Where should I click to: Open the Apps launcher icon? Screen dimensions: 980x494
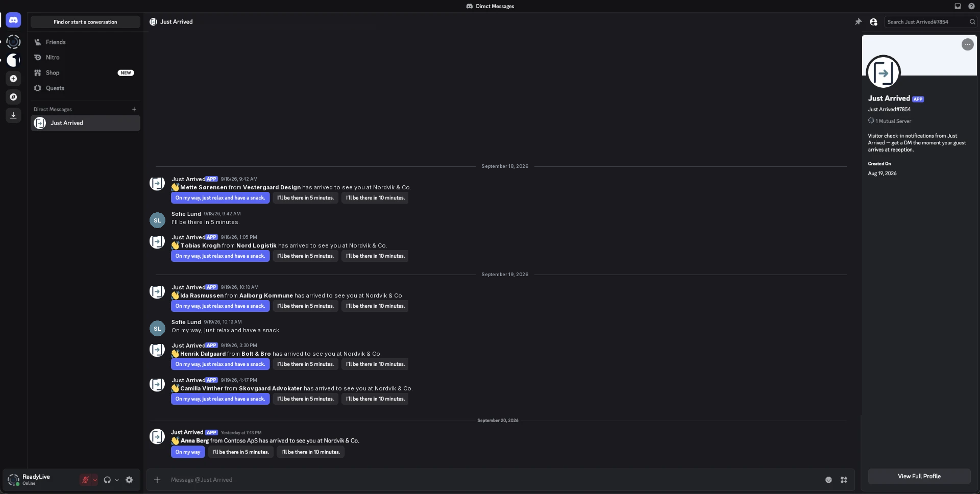[844, 480]
